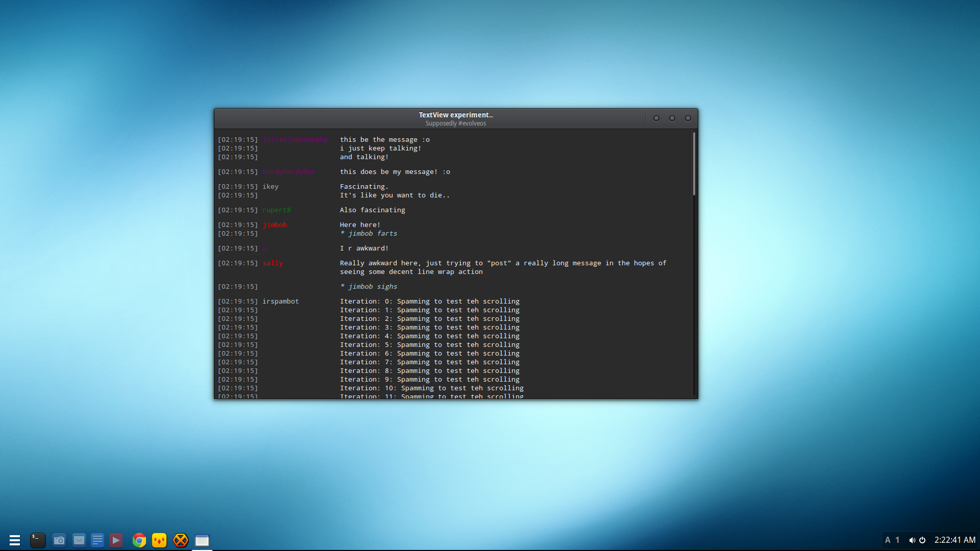Launch the terminal from the panel
The width and height of the screenshot is (980, 551).
(x=37, y=540)
